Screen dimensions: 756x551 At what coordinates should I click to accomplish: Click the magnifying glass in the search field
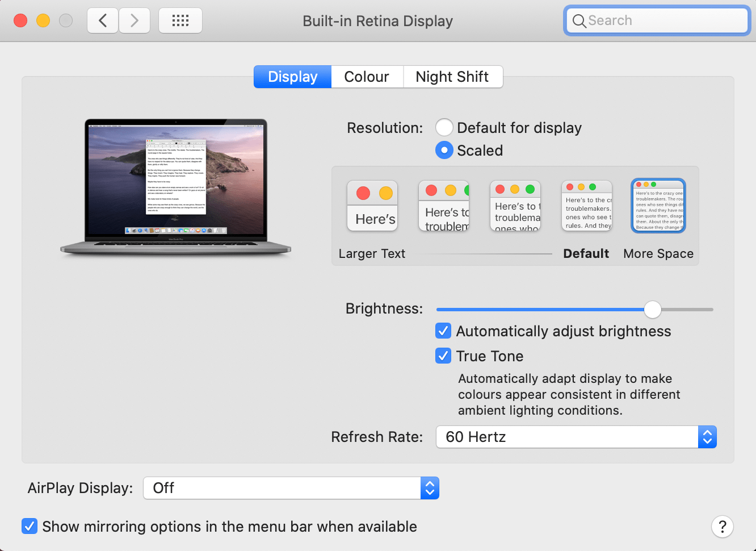coord(579,20)
